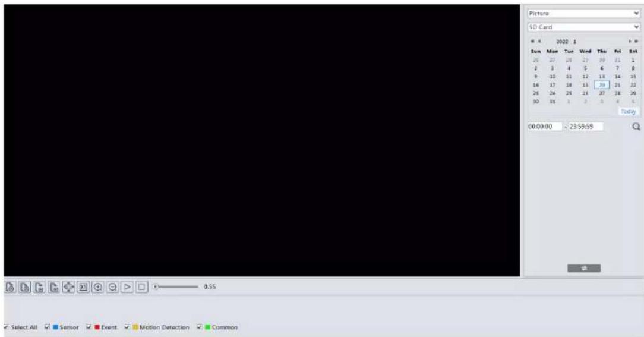
Task: Toggle the Motion Detection checkbox
Action: (x=127, y=327)
